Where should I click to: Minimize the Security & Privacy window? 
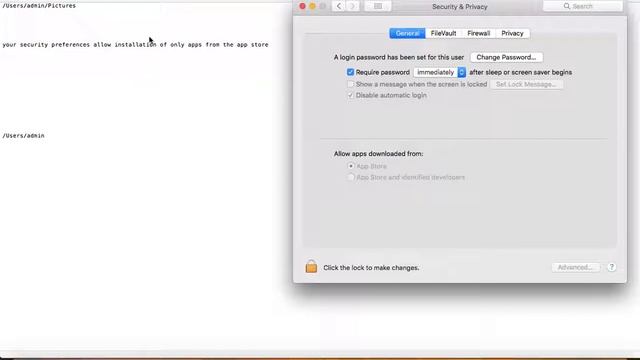click(x=312, y=6)
